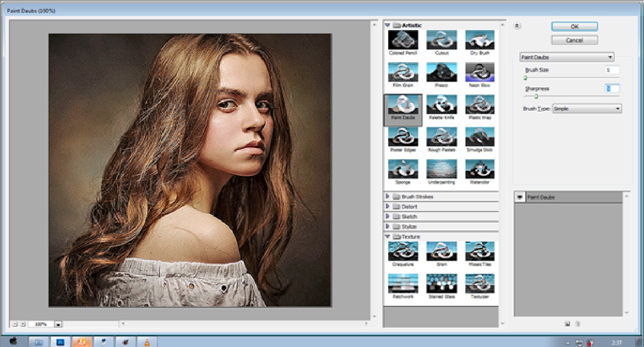Select the Colored Pencil filter thumbnail
This screenshot has height=347, width=644.
pyautogui.click(x=403, y=40)
